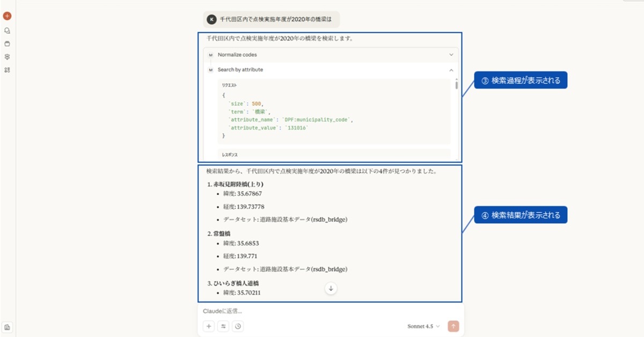
Task: Open the tools sliders button in composer
Action: click(x=223, y=326)
